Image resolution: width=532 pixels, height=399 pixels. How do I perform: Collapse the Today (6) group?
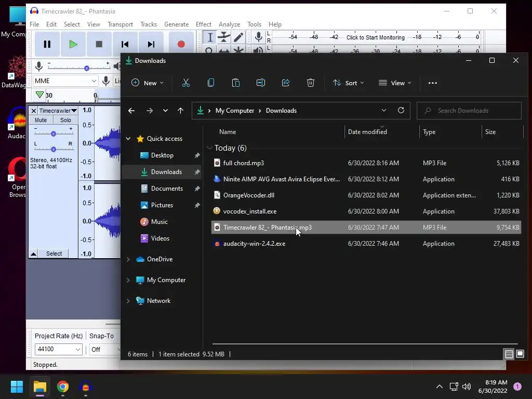point(210,148)
